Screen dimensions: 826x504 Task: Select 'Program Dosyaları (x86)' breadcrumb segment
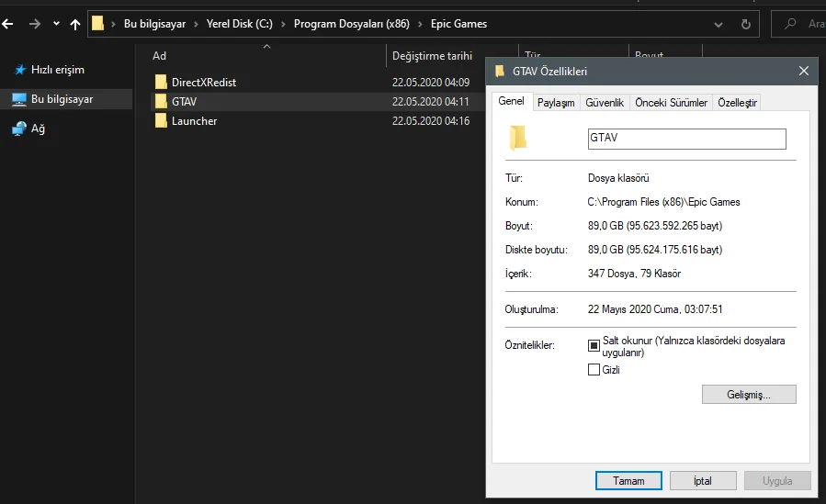[351, 24]
